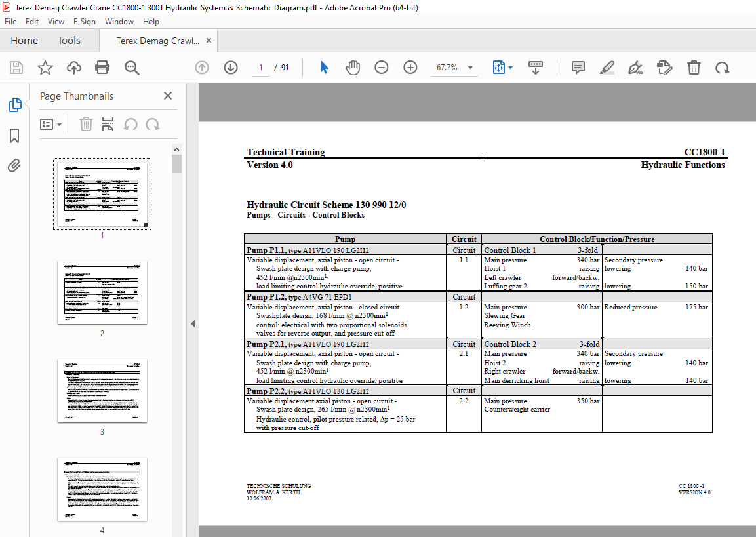Open Page Thumbnails sidebar icon
The height and width of the screenshot is (537, 756).
pyautogui.click(x=15, y=105)
